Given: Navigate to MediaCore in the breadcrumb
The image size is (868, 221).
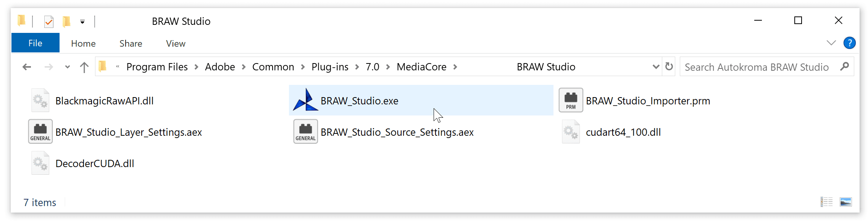Looking at the screenshot, I should pyautogui.click(x=421, y=67).
